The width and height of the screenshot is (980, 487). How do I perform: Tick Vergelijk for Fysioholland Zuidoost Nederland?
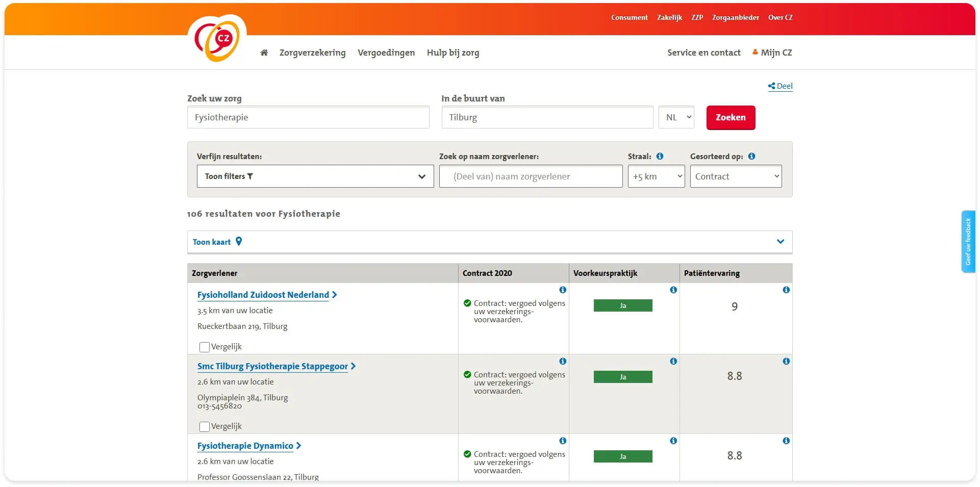coord(205,347)
